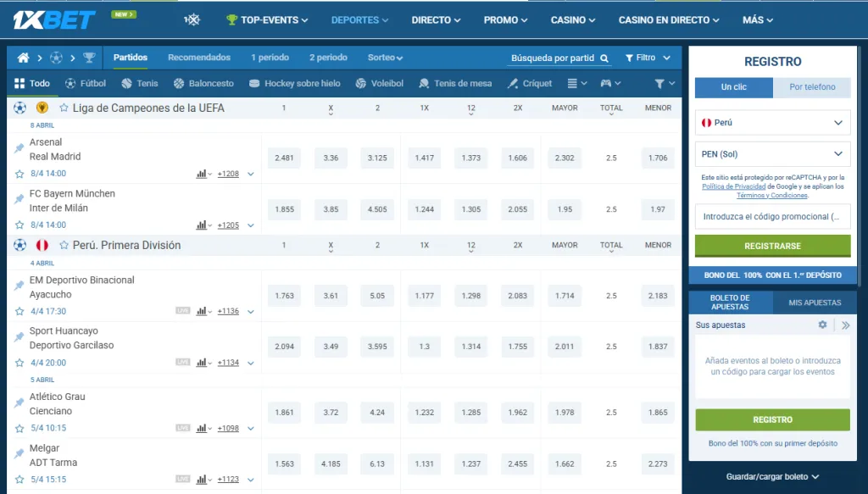This screenshot has width=868, height=494.
Task: Open the Perú country dropdown
Action: pos(772,123)
